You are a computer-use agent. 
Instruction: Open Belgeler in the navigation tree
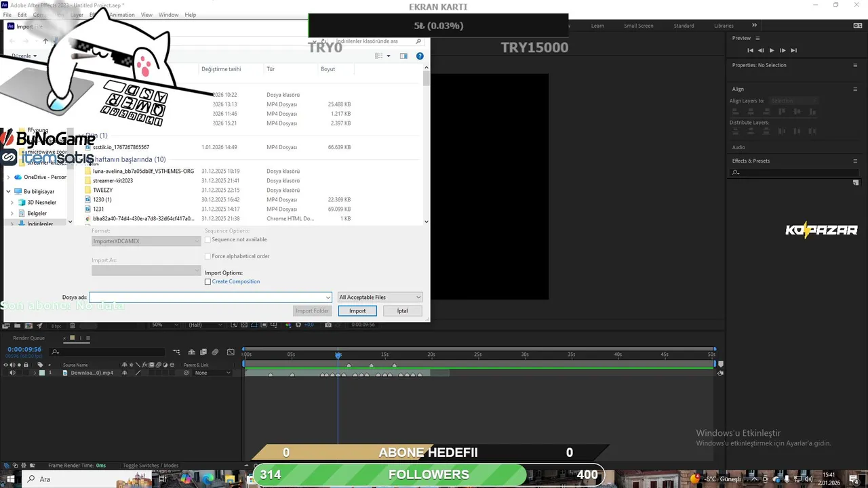tap(37, 213)
